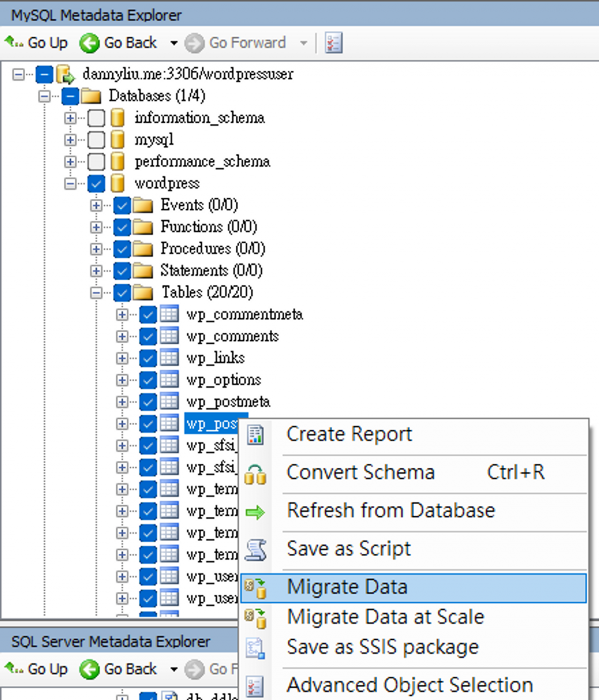The image size is (599, 700).
Task: Click advanced selection checklist icon in MySQL toolbar
Action: pos(333,43)
